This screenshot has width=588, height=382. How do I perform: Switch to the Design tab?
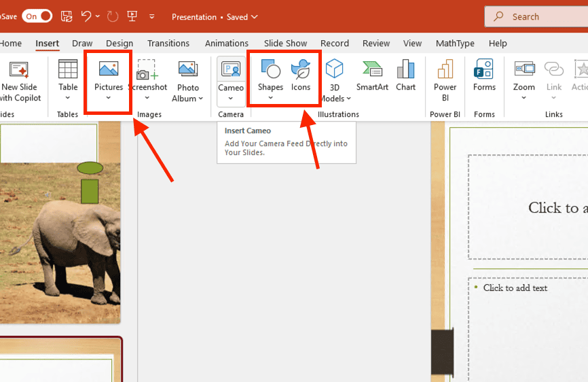pyautogui.click(x=120, y=44)
